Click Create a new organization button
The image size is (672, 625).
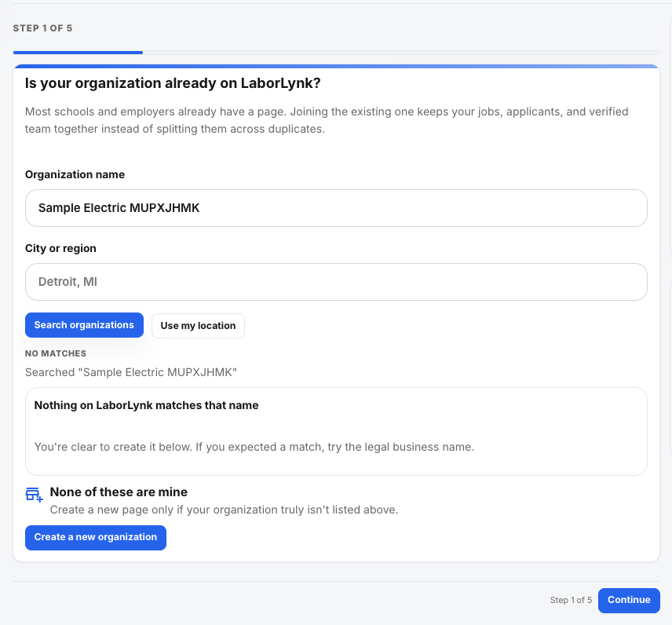click(x=96, y=538)
